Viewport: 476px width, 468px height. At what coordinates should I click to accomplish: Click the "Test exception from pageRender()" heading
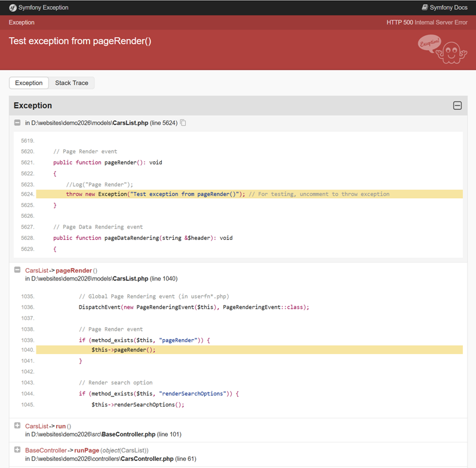coord(80,41)
